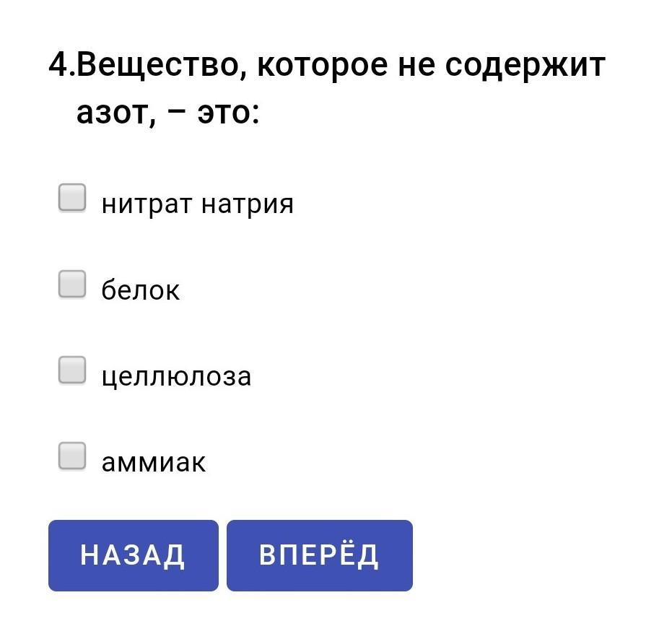
Task: Click the 'белок' answer label
Action: coord(141,290)
